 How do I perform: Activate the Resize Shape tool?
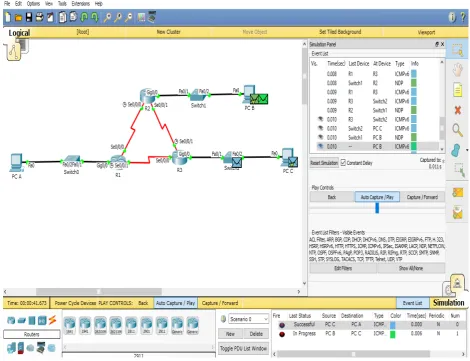(x=460, y=170)
